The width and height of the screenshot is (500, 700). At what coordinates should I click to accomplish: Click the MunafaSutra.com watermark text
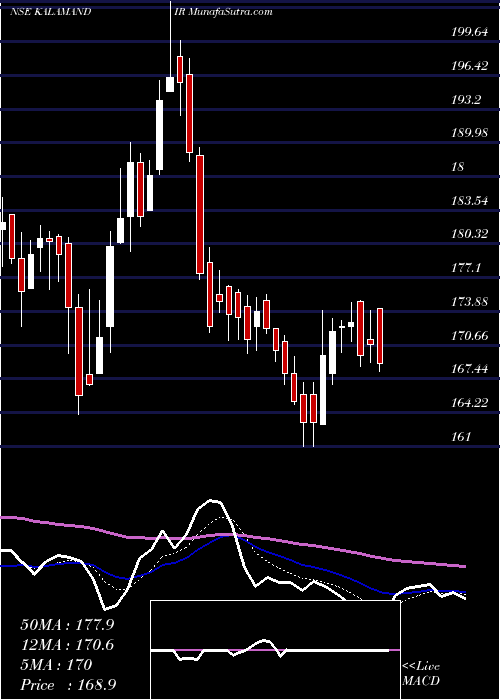tap(231, 12)
